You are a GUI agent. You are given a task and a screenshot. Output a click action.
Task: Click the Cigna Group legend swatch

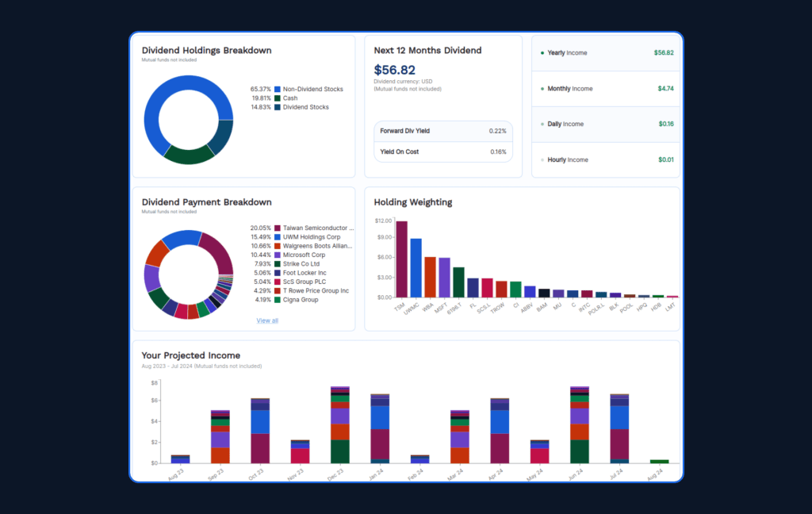(278, 300)
